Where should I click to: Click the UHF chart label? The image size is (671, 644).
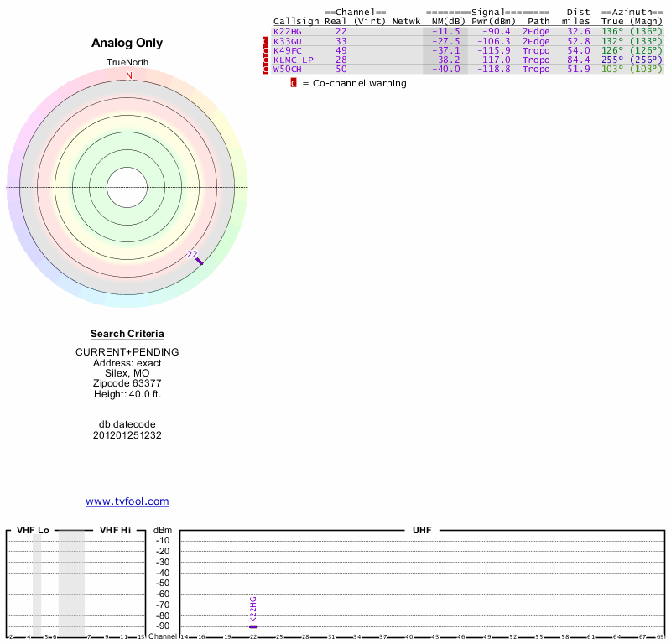(x=422, y=530)
